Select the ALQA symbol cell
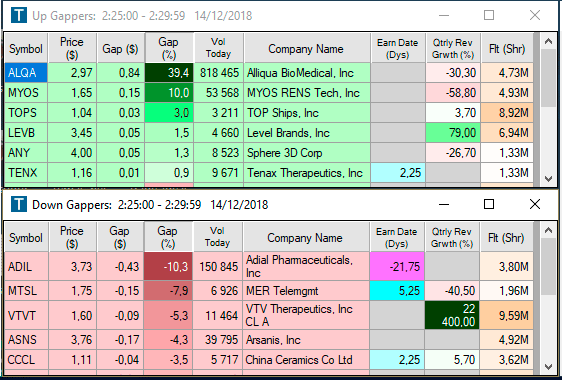The width and height of the screenshot is (562, 380). [x=26, y=73]
